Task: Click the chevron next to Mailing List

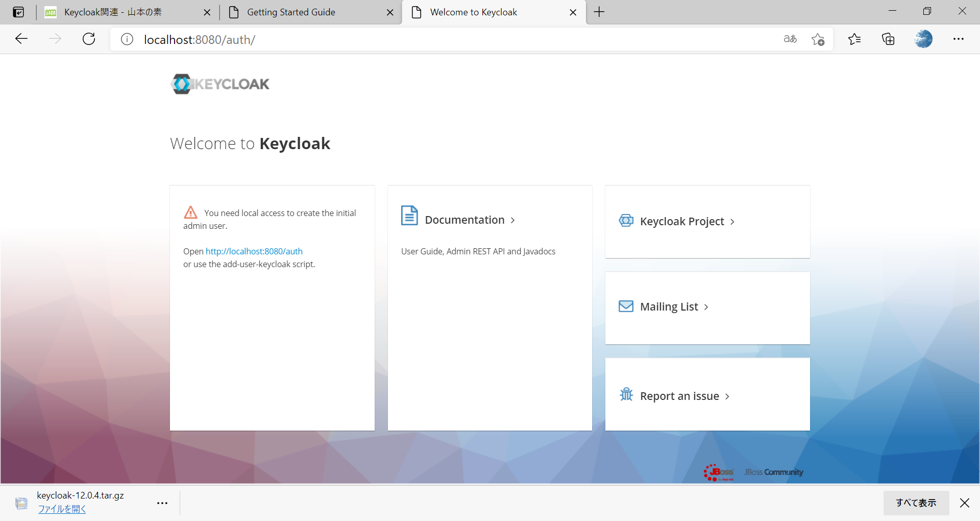Action: point(706,307)
